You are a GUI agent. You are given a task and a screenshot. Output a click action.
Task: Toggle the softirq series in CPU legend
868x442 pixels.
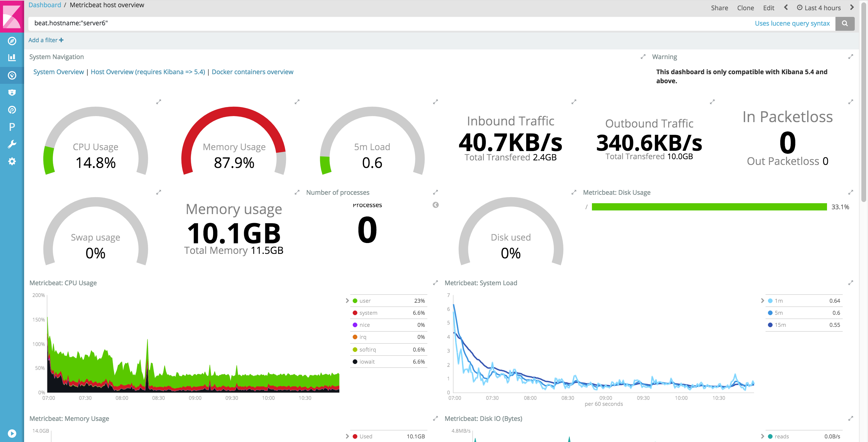click(389, 350)
